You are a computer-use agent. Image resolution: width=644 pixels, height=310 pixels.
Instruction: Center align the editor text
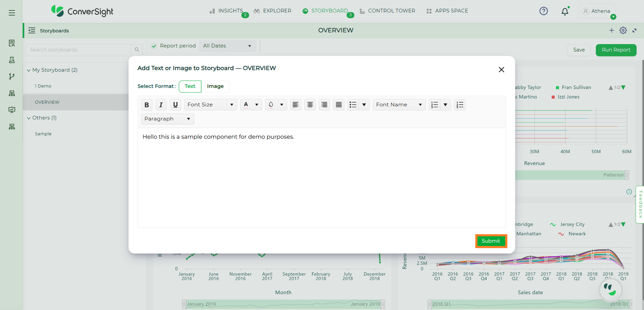(310, 105)
